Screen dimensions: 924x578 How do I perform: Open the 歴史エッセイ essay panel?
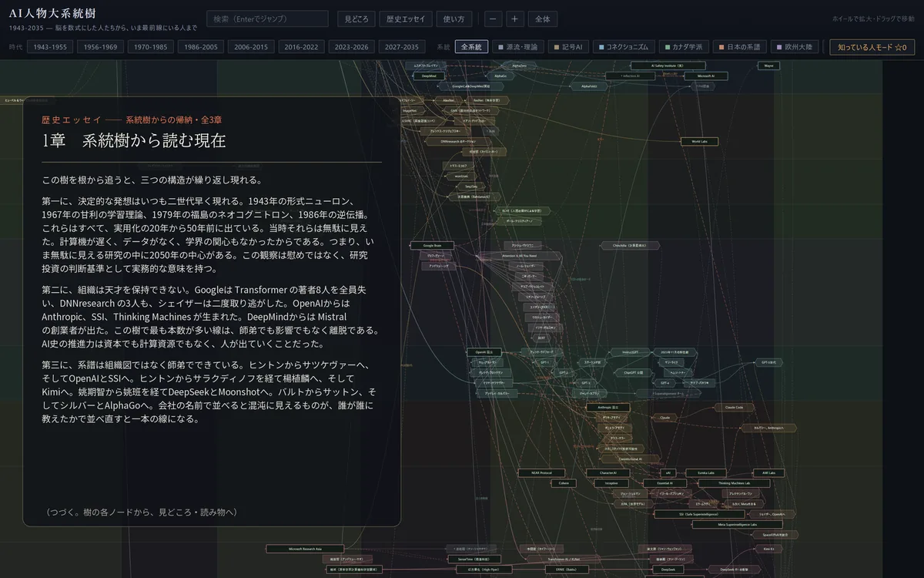click(405, 18)
